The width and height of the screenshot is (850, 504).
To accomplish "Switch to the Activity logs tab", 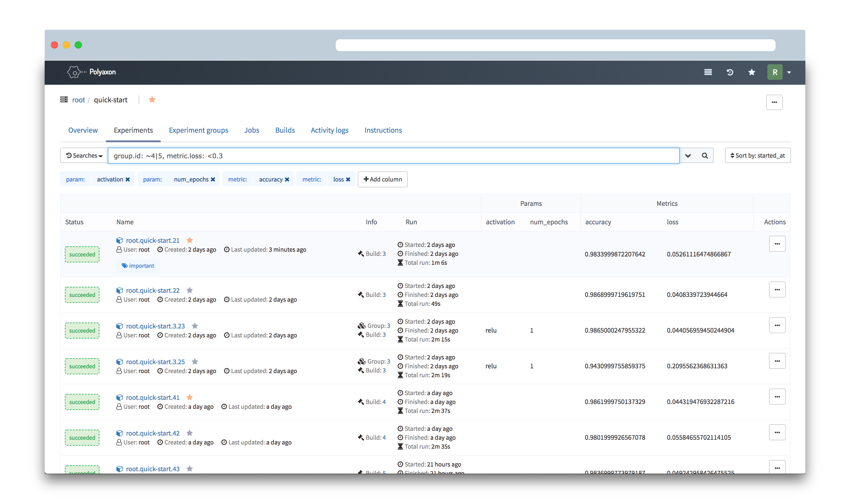I will click(330, 130).
